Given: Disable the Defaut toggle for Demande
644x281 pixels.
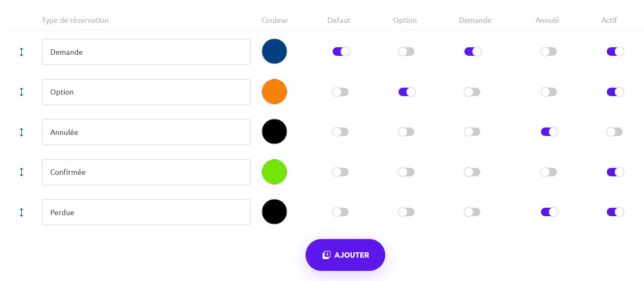Looking at the screenshot, I should (341, 52).
